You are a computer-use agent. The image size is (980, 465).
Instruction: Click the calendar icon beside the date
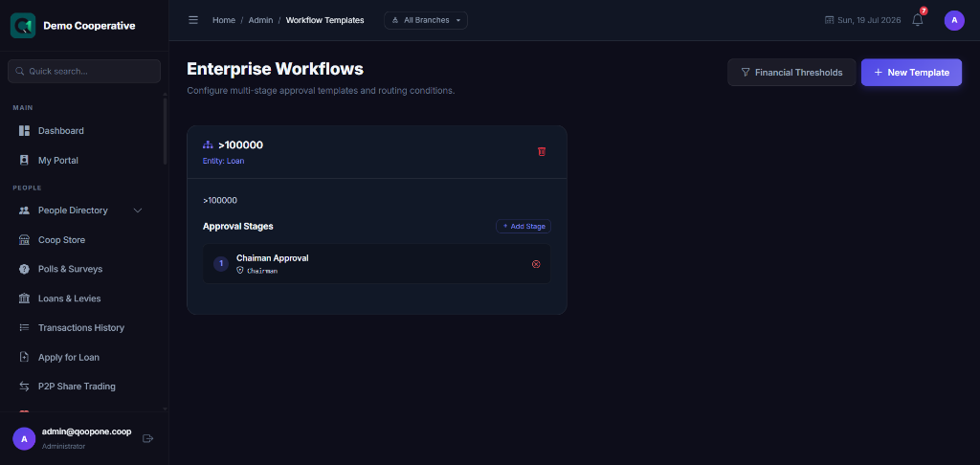click(x=830, y=20)
